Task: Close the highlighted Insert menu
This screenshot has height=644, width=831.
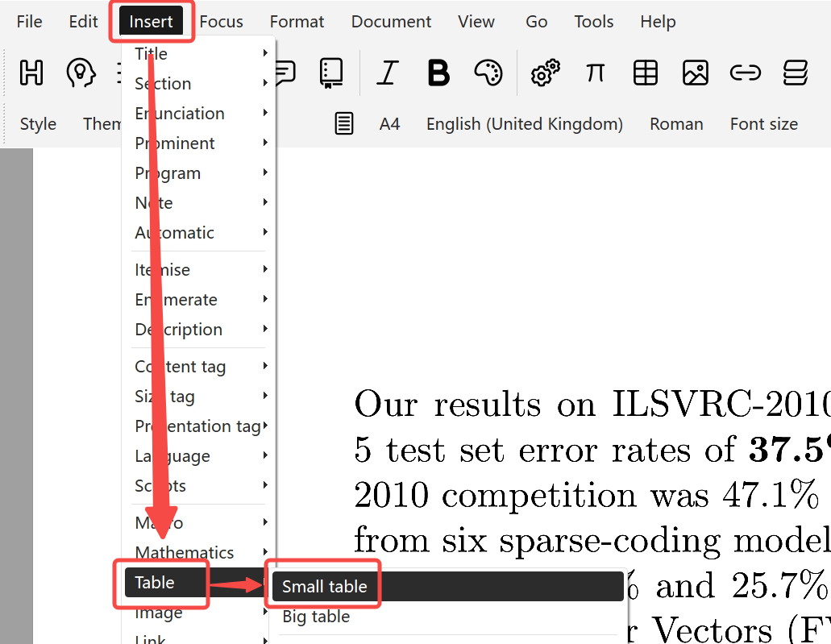Action: coord(151,21)
